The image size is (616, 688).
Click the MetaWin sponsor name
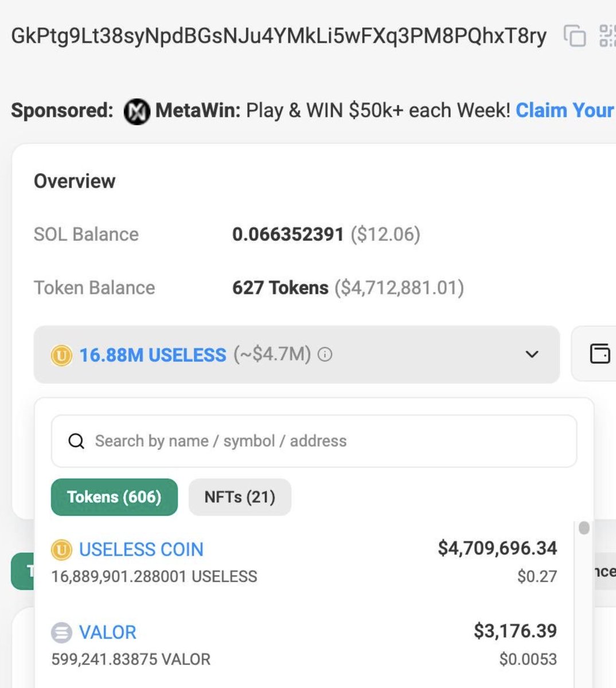[197, 110]
